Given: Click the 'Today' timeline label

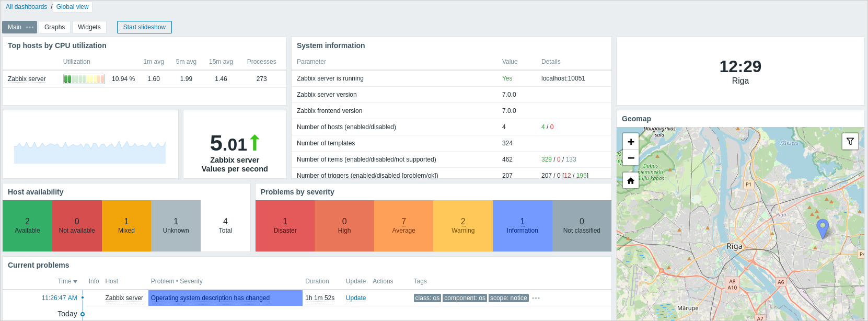Looking at the screenshot, I should click(67, 314).
